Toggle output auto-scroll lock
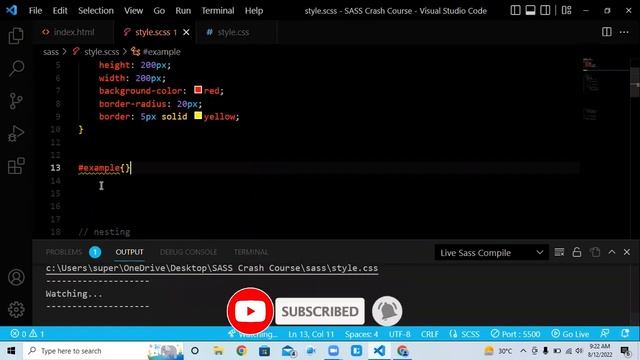Screen dimensions: 640x360 coord(577,252)
